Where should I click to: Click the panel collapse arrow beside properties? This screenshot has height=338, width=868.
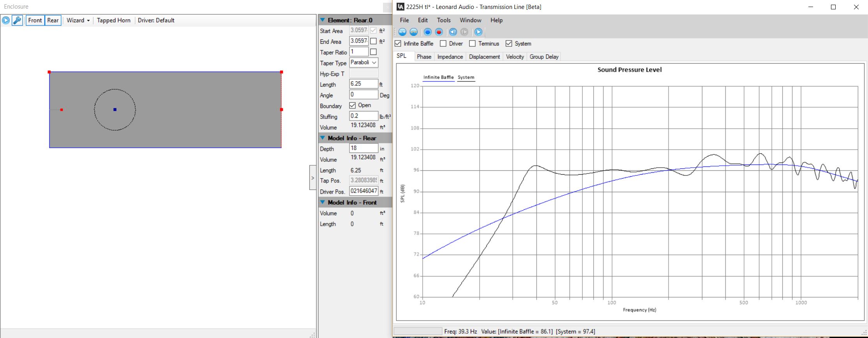click(x=312, y=178)
